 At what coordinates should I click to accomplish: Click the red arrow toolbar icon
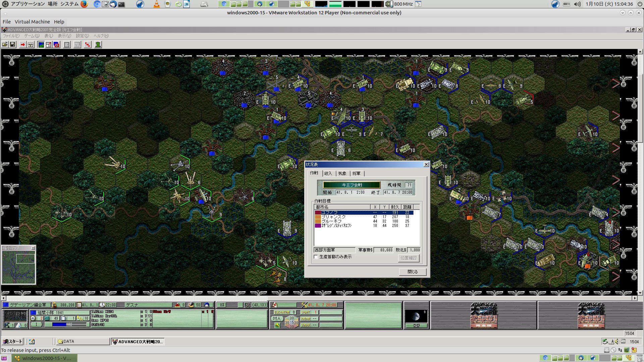coord(22,45)
